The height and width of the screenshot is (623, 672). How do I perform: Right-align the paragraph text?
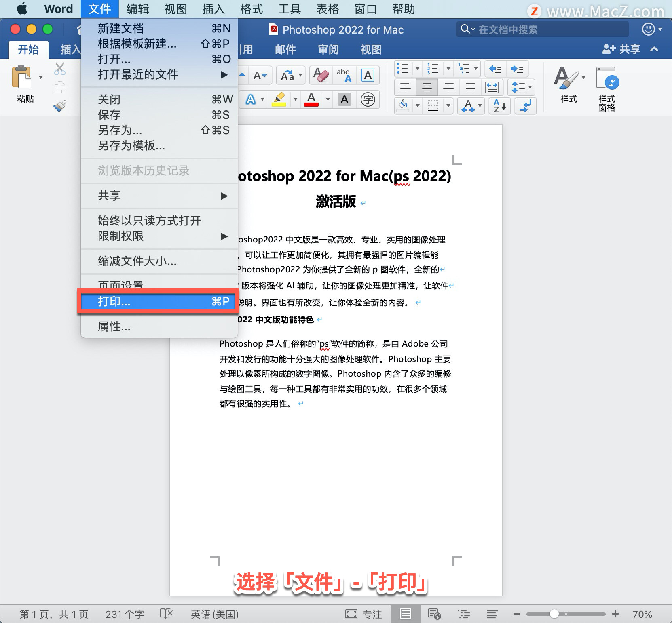[448, 87]
